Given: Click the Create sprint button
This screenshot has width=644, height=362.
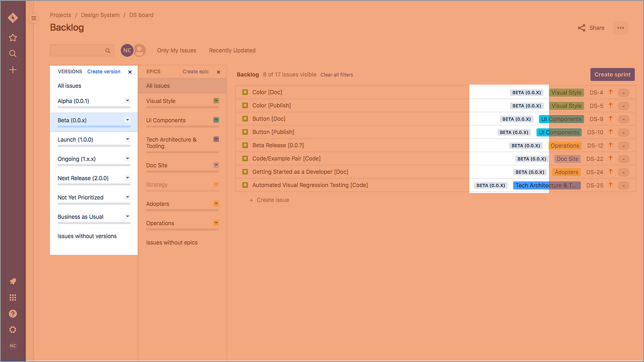Looking at the screenshot, I should click(613, 74).
